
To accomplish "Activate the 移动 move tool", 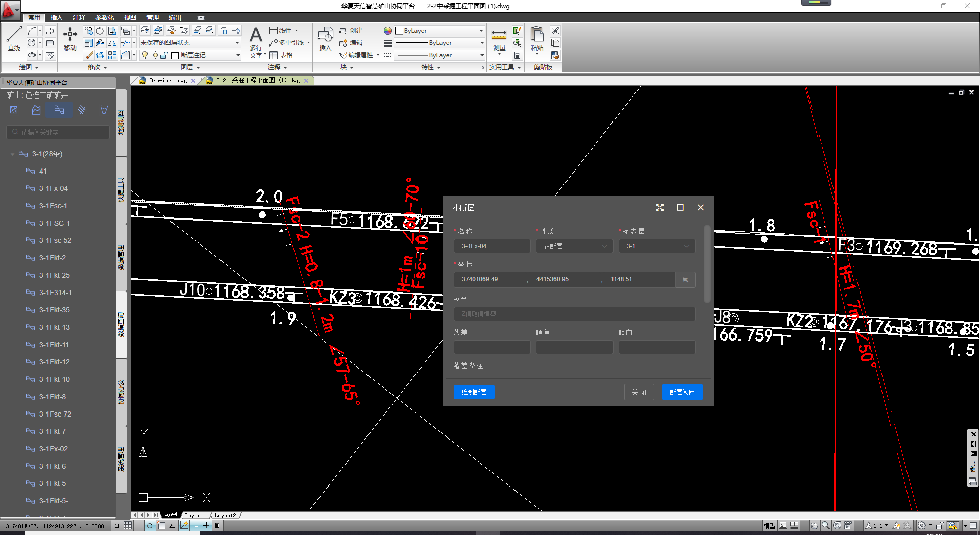I will click(70, 38).
